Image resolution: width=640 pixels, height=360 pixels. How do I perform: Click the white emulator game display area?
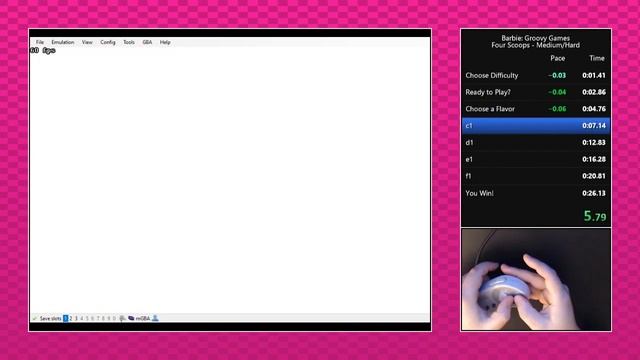(230, 180)
